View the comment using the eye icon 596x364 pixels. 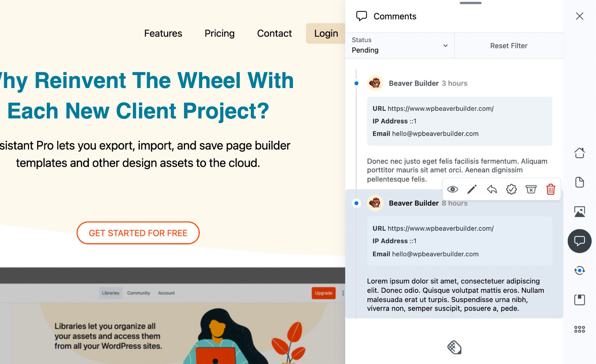coord(452,189)
